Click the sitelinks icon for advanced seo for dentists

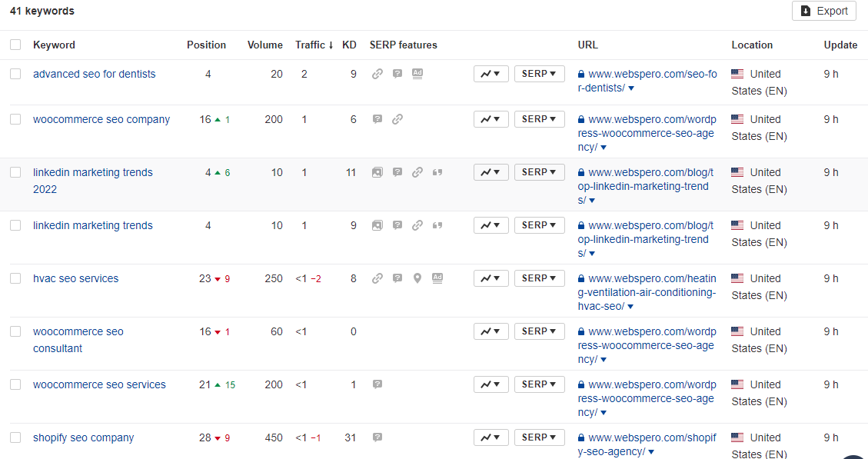tap(377, 74)
